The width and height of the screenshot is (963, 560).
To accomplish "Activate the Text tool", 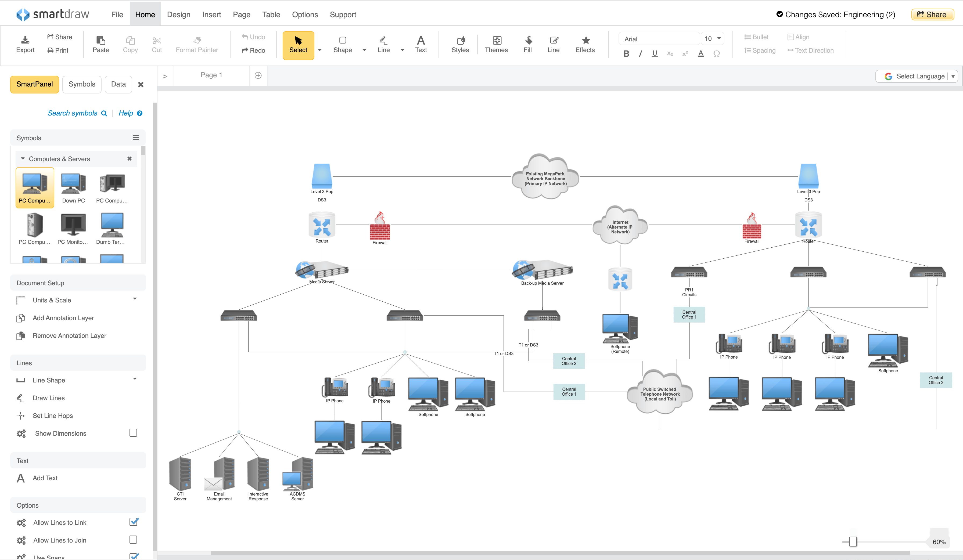I will pos(421,44).
